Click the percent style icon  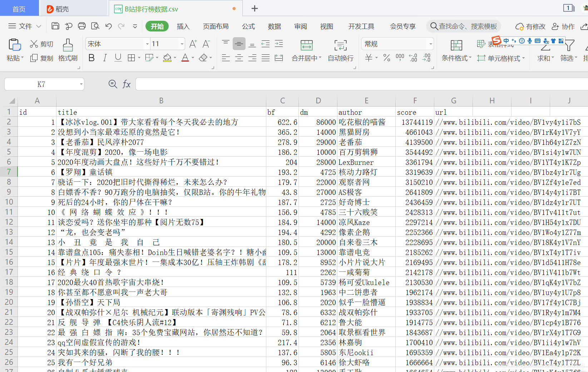coord(387,58)
